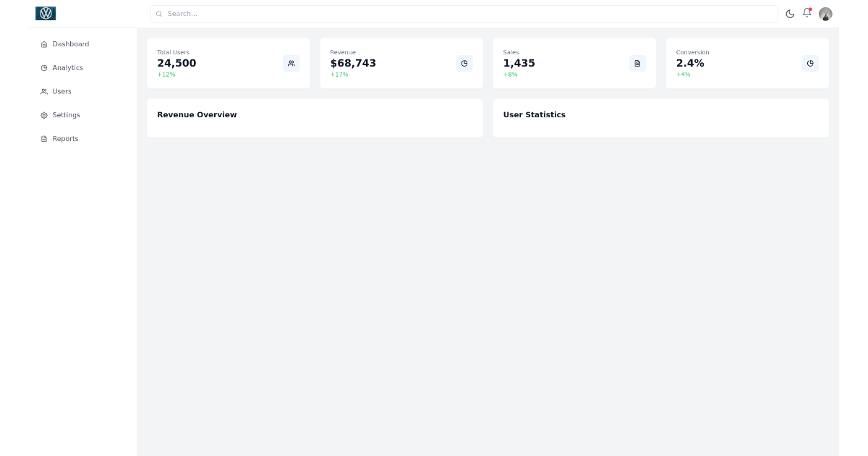Screen dimensions: 868x456
Task: Open the Users section via its sidebar icon
Action: click(x=43, y=91)
